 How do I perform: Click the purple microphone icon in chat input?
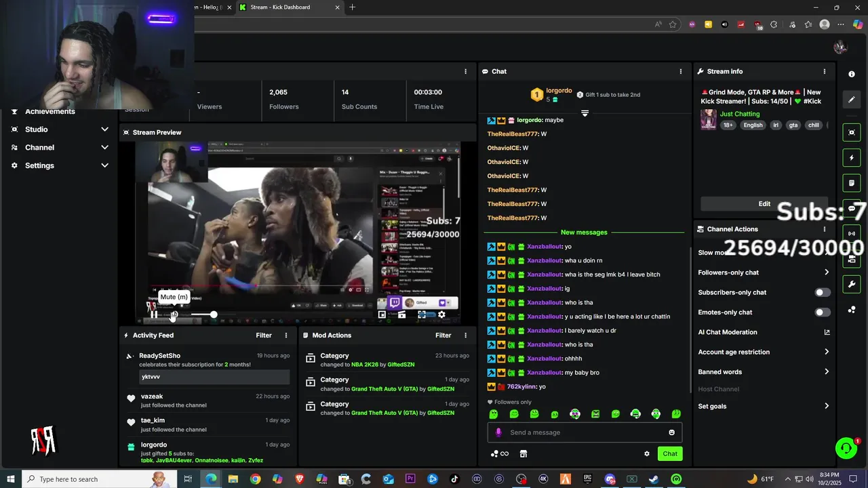click(x=498, y=432)
